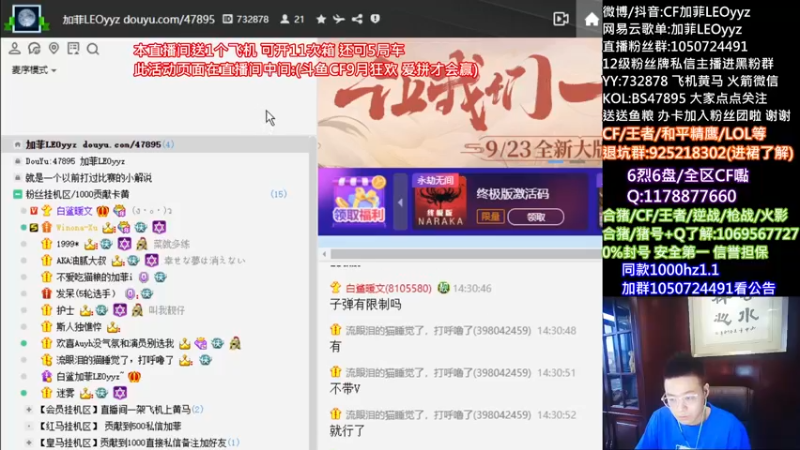Open the 麦序模式 mode dropdown

pos(34,70)
